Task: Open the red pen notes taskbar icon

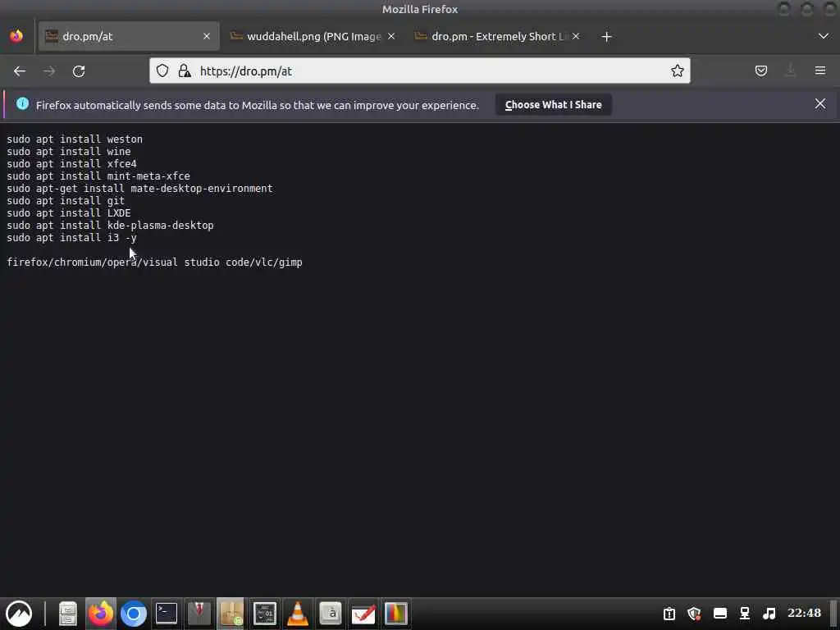Action: tap(363, 614)
